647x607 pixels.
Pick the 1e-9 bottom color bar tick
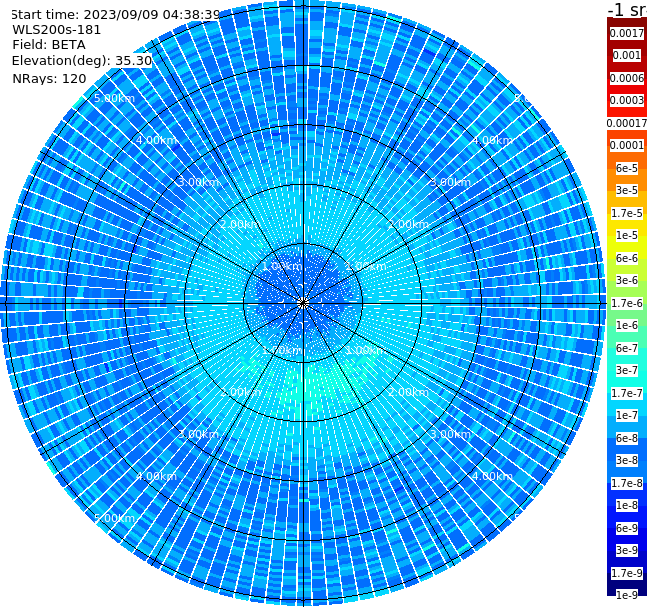click(627, 595)
